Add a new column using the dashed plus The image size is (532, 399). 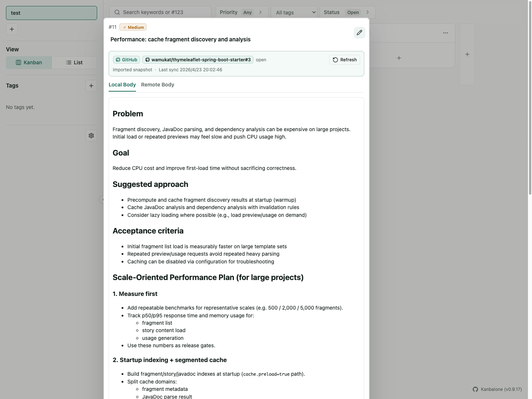467,54
